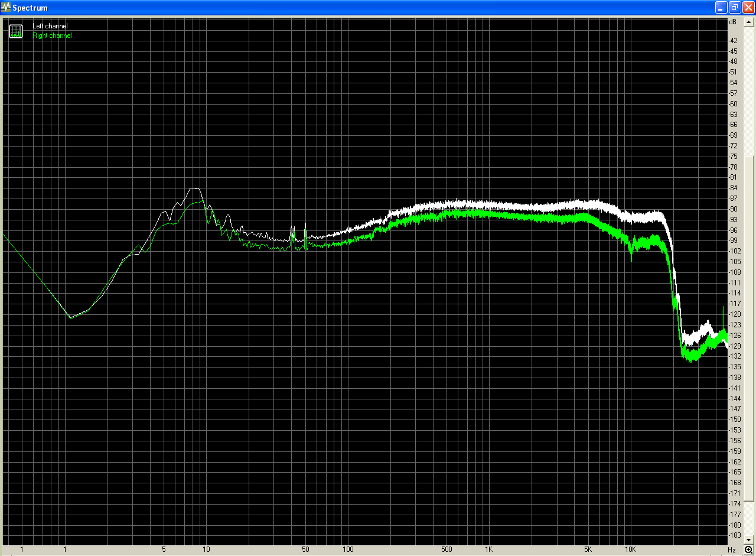Click the -183 dB scale label
Viewport: 756px width, 556px height.
[734, 535]
